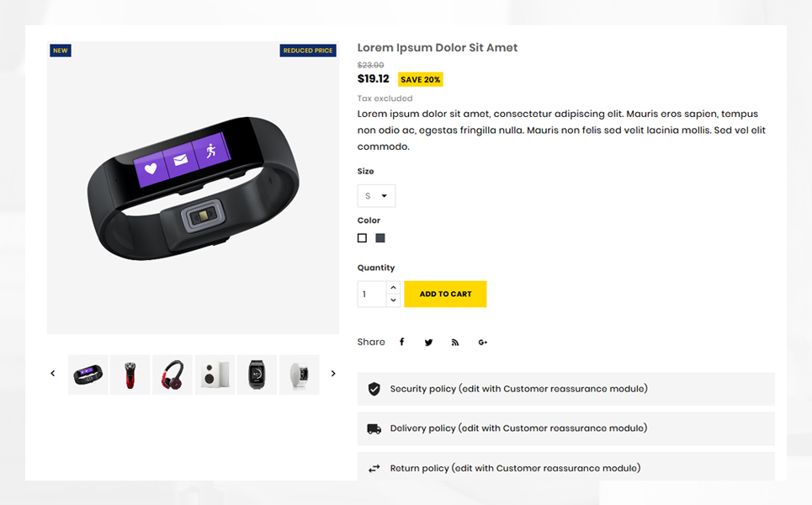The height and width of the screenshot is (505, 812).
Task: Click the Security policy shield icon
Action: click(x=374, y=389)
